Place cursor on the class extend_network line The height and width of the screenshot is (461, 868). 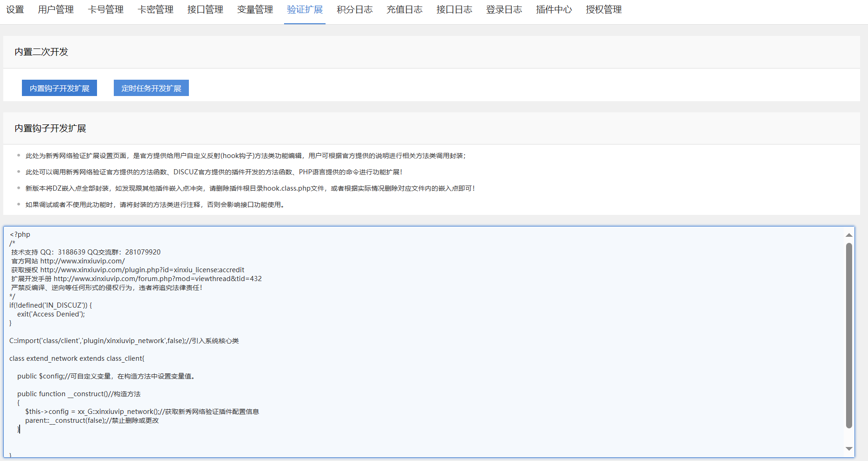[x=77, y=358]
